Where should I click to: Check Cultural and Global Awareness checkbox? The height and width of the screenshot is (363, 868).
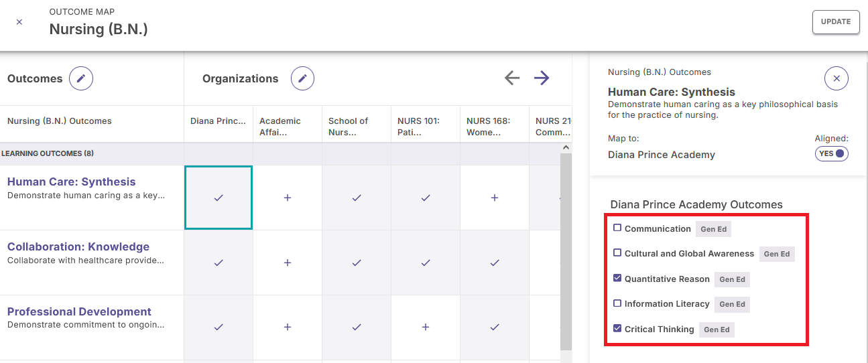[x=617, y=252]
